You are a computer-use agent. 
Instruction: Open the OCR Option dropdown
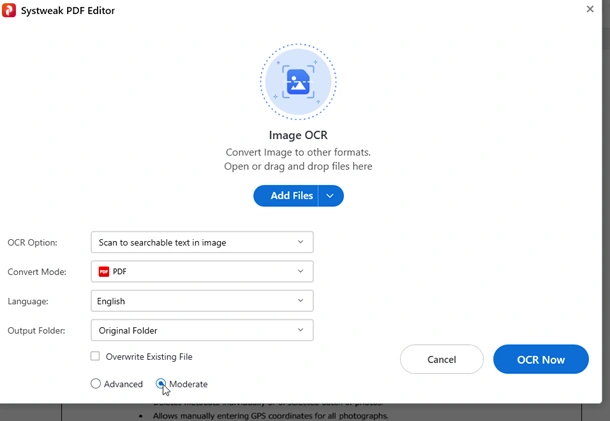(202, 242)
